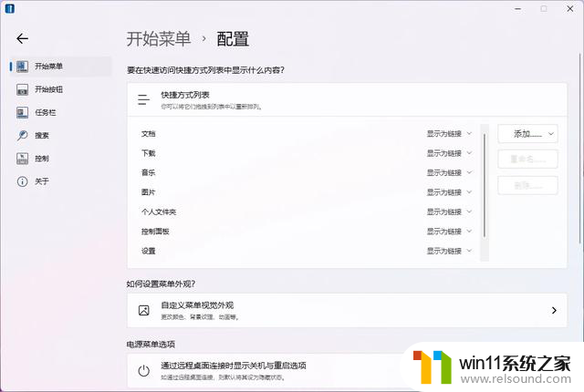Viewport: 584px width, 392px height.
Task: Click the 自定义菜单视觉外观 image icon
Action: (x=144, y=310)
